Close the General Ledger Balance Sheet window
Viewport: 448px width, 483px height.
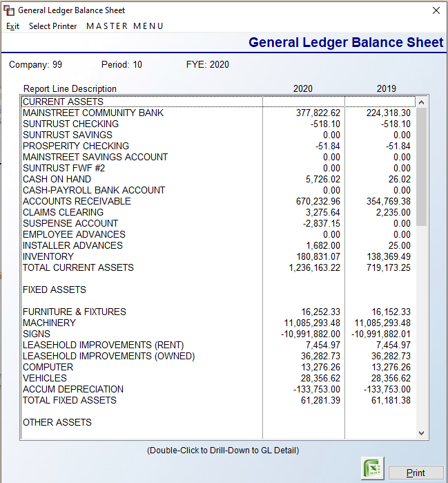point(436,10)
